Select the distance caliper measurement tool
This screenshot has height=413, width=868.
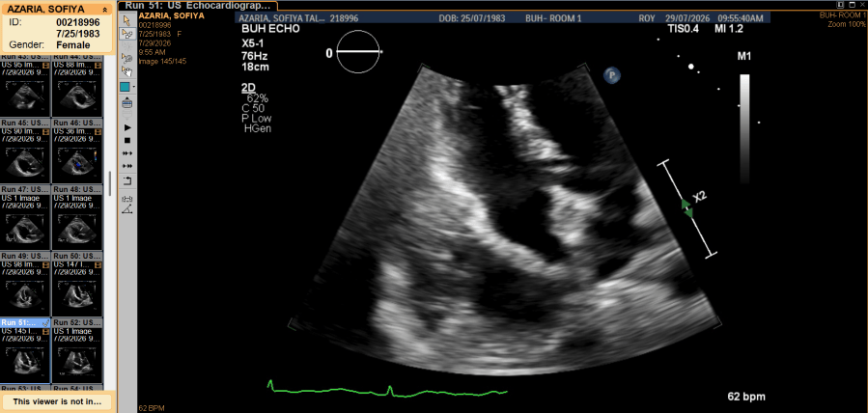pos(126,198)
